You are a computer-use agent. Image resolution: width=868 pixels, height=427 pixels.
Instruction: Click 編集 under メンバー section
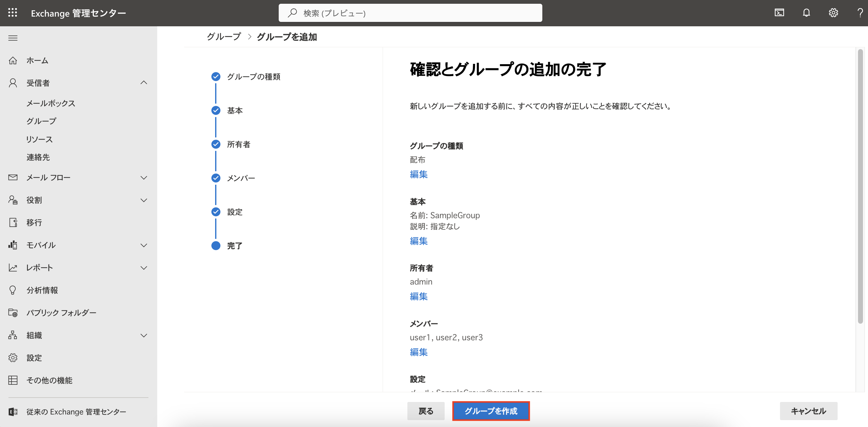tap(418, 352)
